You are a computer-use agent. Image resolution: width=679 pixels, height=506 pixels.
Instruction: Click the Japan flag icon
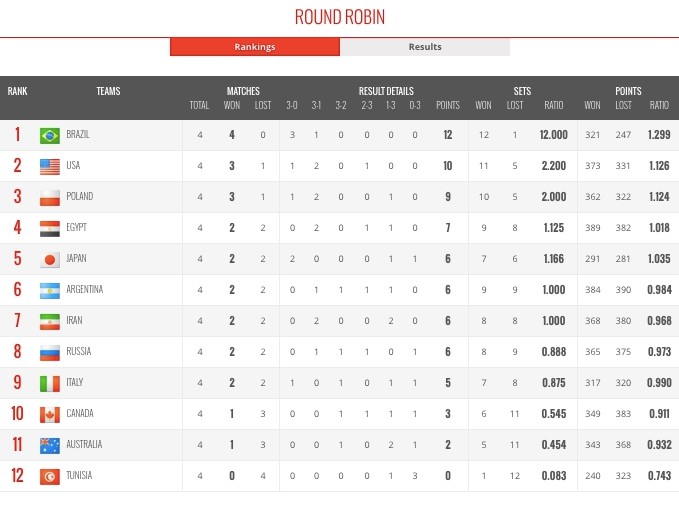50,259
